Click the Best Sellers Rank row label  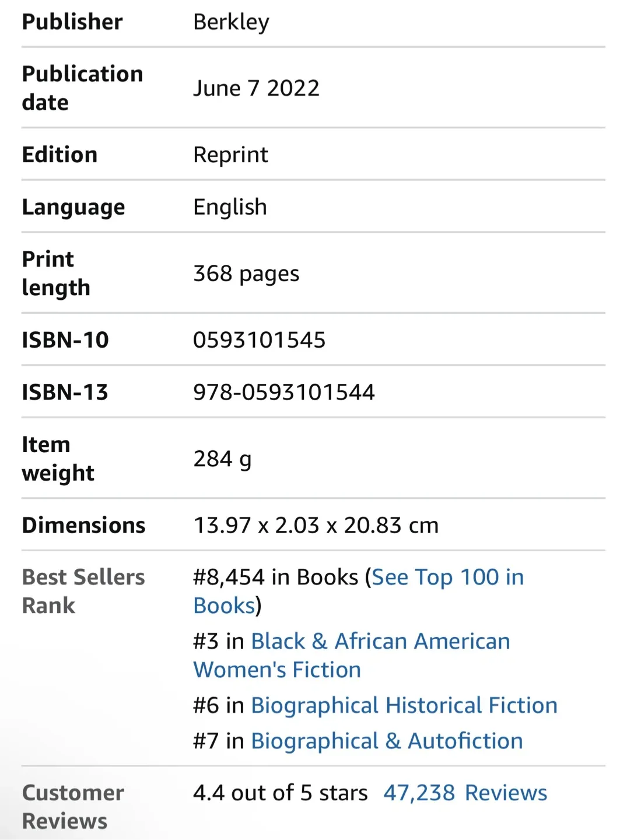click(83, 591)
